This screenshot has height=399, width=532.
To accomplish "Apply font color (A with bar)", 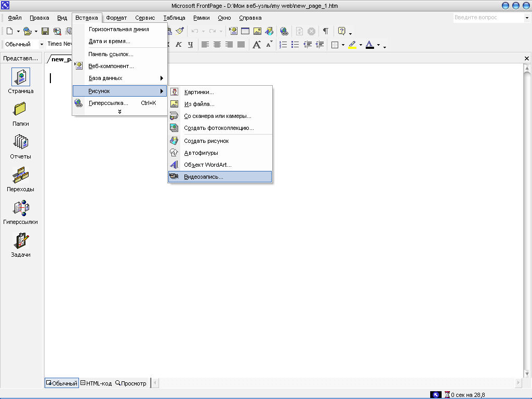I will click(370, 45).
